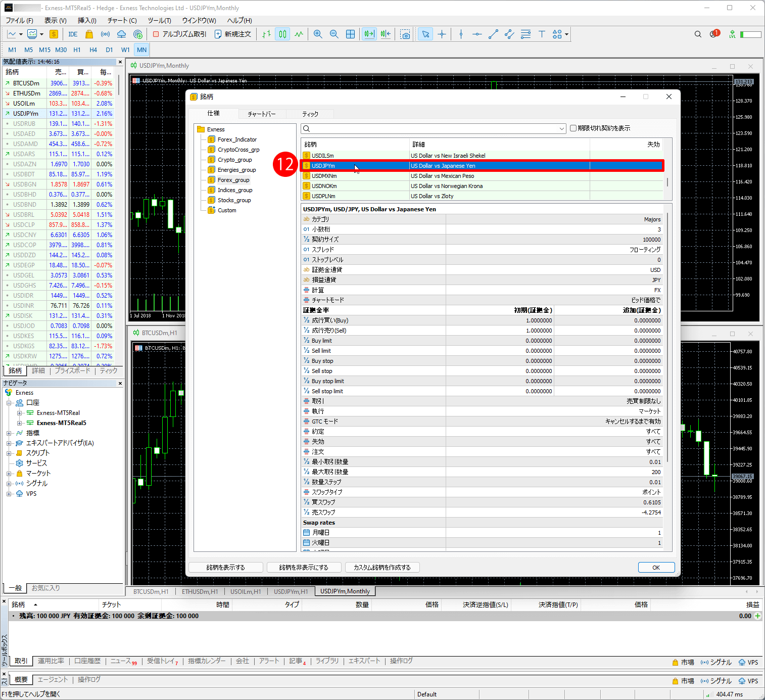
Task: Open the チャート(C) menu
Action: (122, 20)
